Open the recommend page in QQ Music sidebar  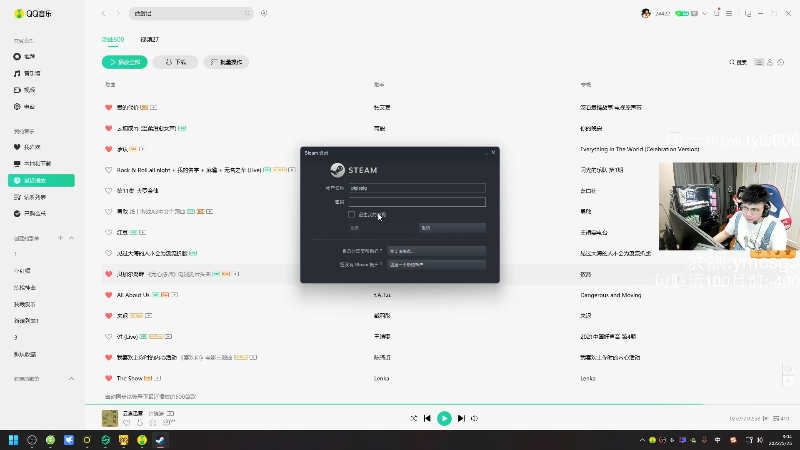tap(25, 57)
